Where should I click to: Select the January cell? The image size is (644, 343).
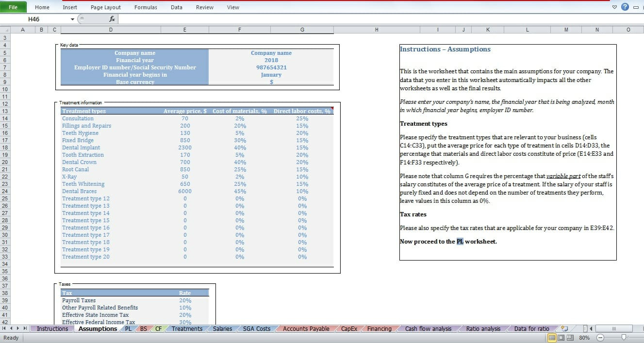point(271,75)
